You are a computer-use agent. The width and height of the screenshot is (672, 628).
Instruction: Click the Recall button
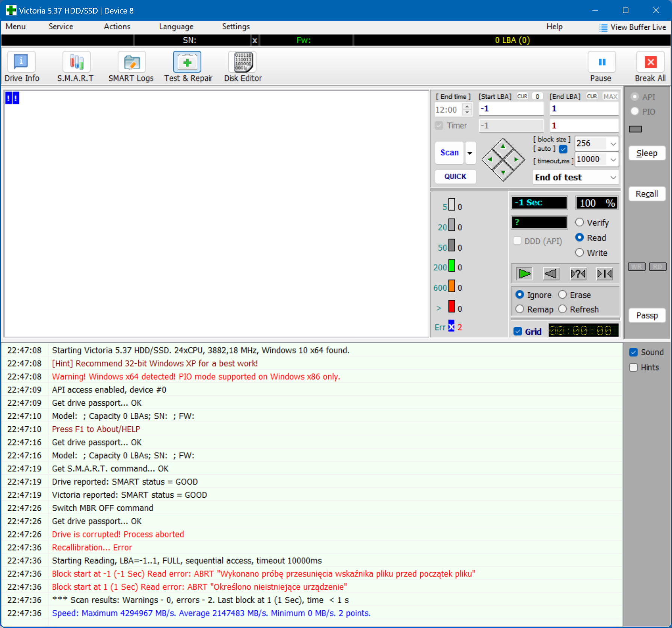(647, 194)
